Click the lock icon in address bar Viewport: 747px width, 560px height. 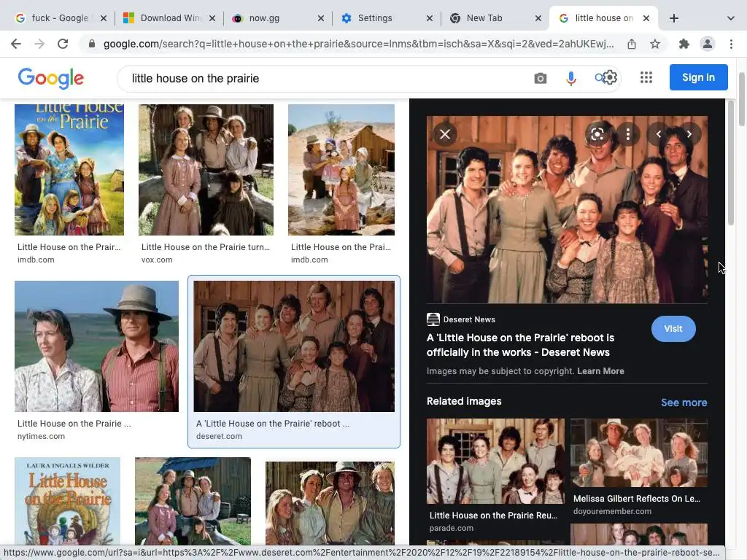[x=92, y=44]
